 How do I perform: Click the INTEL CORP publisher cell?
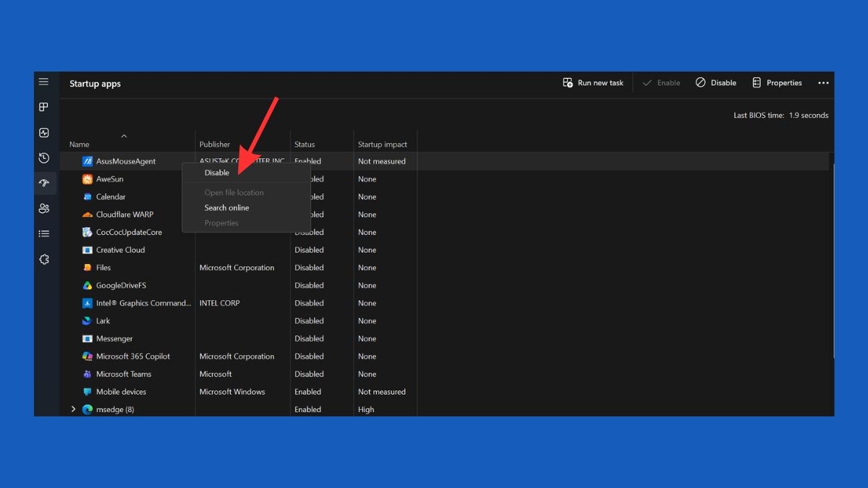219,303
